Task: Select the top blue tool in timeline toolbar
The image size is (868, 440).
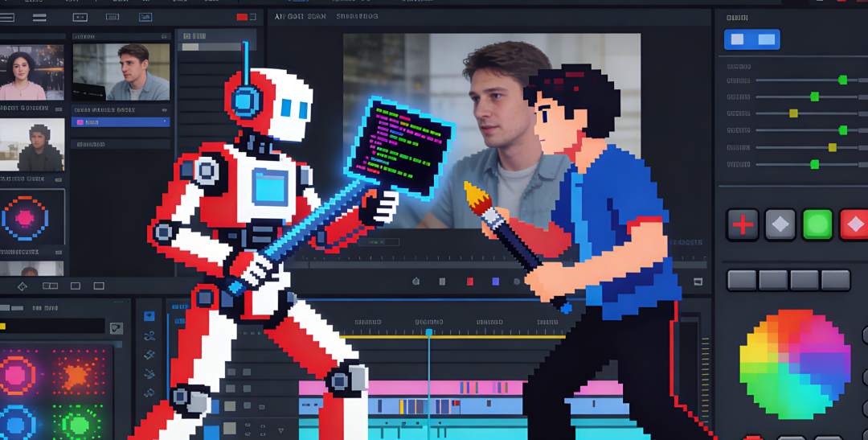Action: coord(149,315)
